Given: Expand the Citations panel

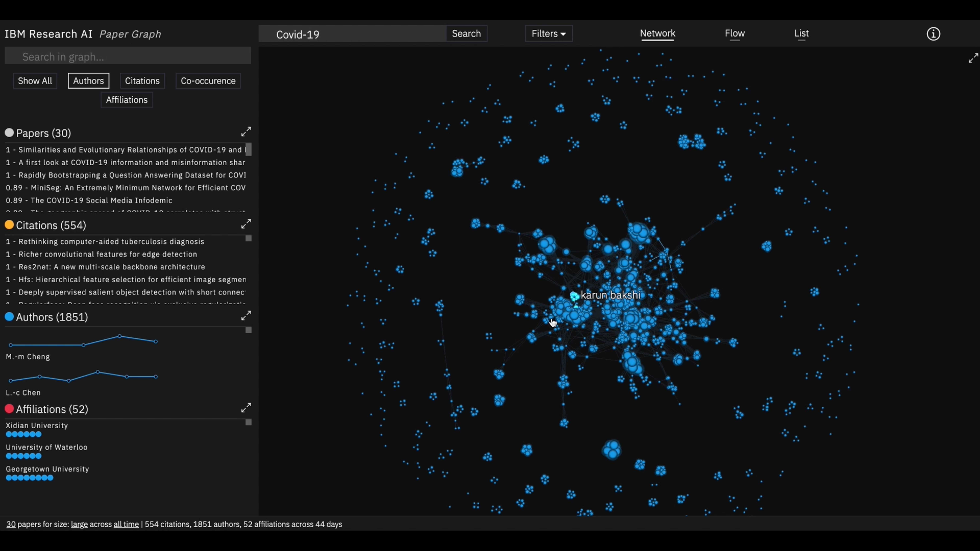Looking at the screenshot, I should [x=246, y=224].
